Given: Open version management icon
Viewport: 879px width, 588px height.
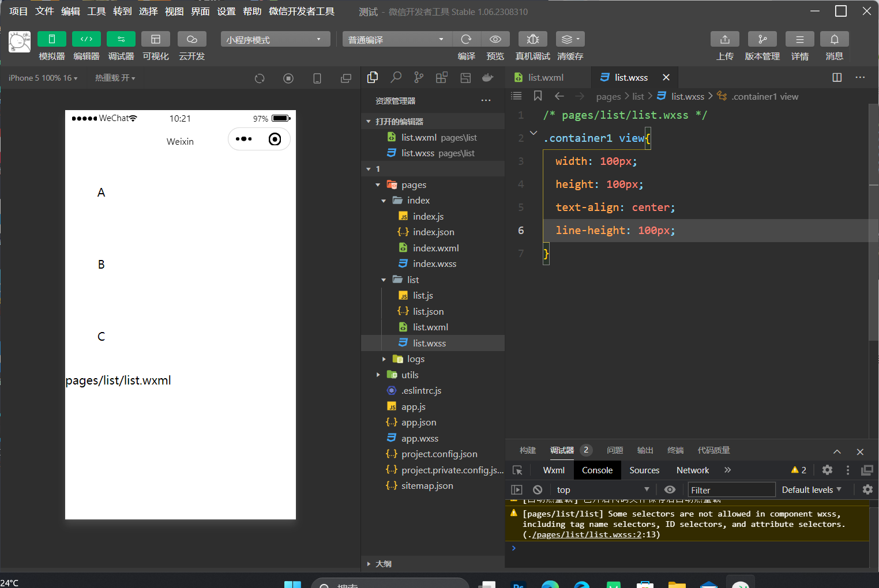Looking at the screenshot, I should point(762,39).
